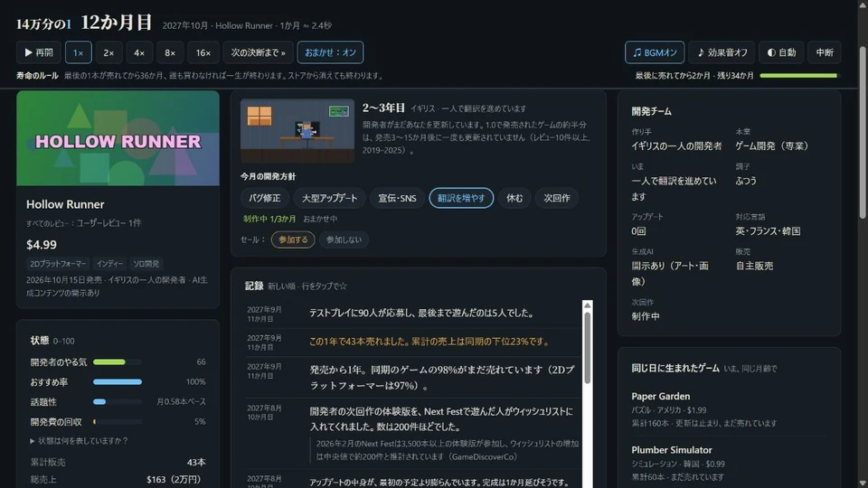Star the この1年で43本売れました record row

[414, 342]
